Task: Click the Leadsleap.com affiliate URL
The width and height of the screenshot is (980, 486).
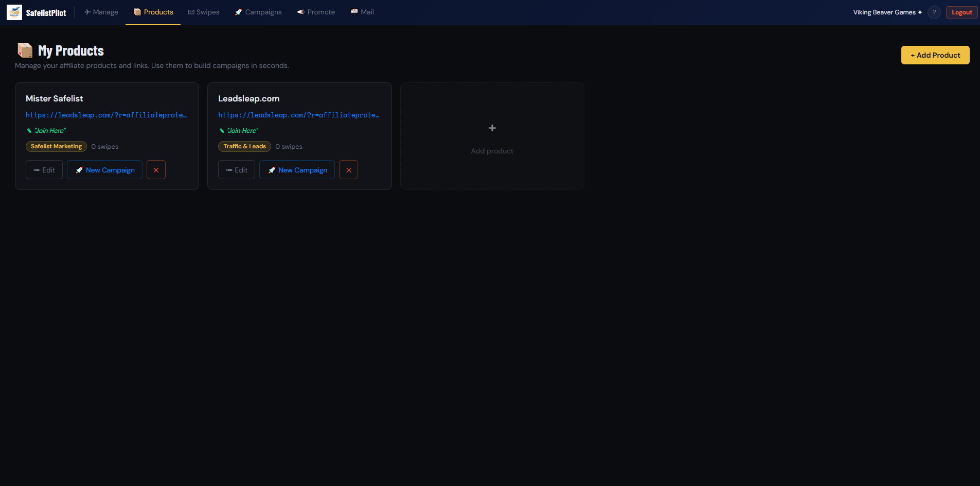Action: tap(299, 115)
